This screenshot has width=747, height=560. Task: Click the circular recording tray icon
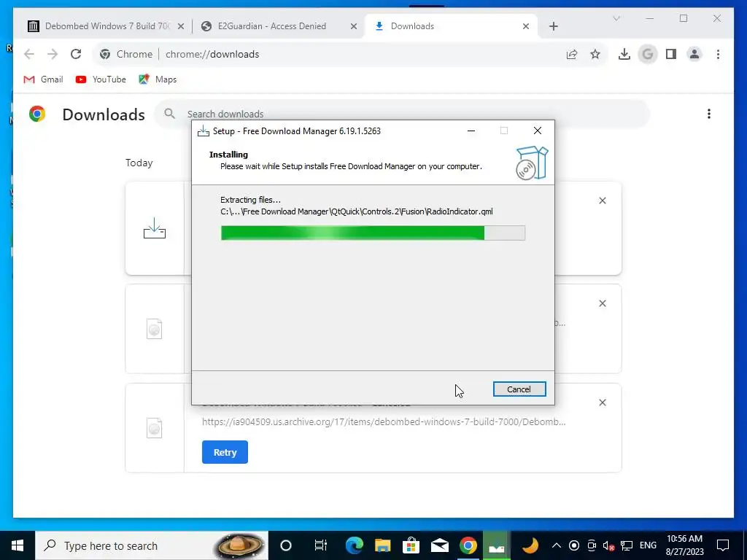coord(574,545)
